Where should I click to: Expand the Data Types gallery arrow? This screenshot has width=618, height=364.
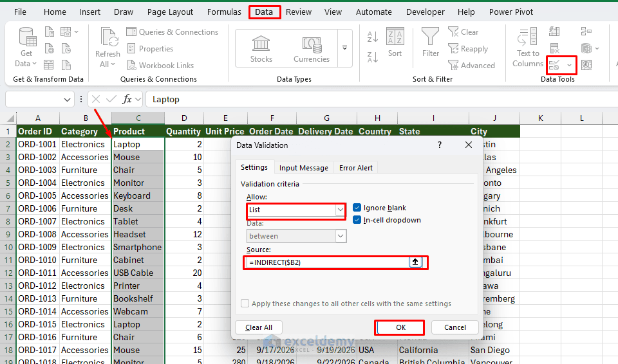(x=344, y=48)
